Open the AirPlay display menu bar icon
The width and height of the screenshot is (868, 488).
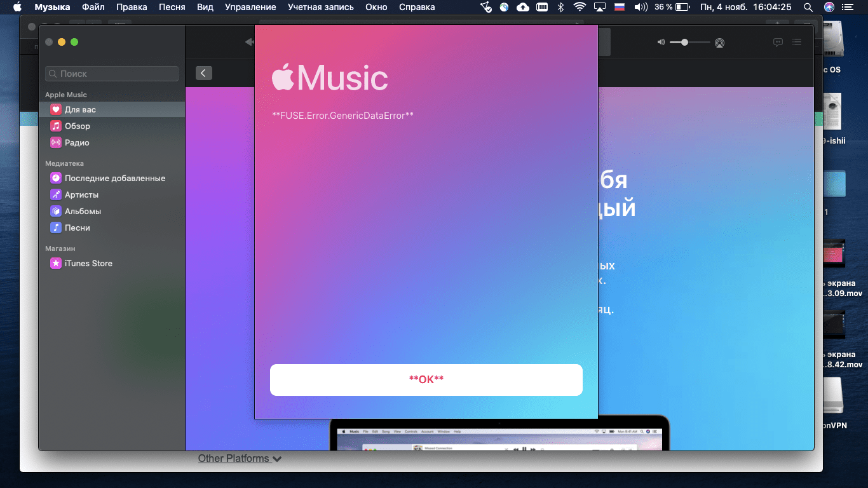599,7
